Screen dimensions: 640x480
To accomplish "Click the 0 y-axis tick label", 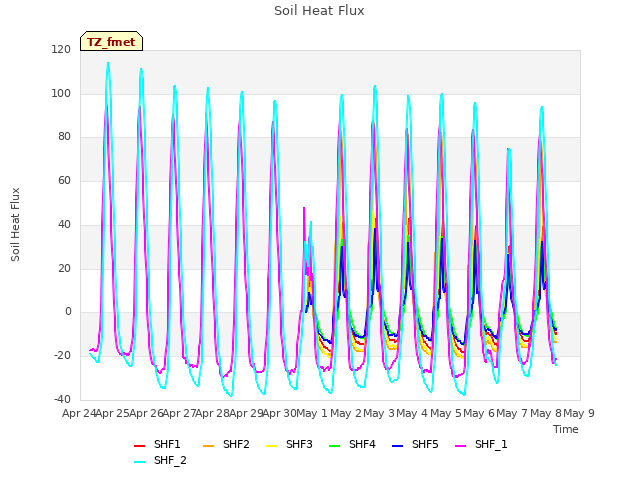I will coord(68,312).
